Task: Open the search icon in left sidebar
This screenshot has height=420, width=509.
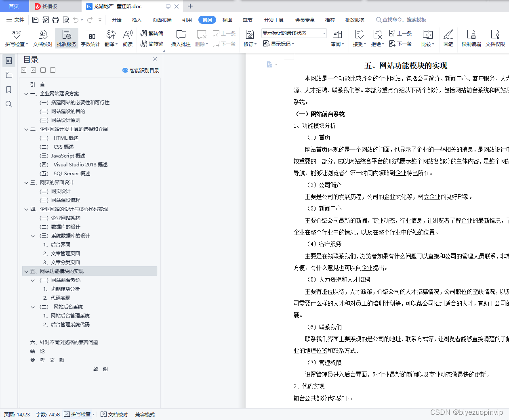Action: (9, 104)
